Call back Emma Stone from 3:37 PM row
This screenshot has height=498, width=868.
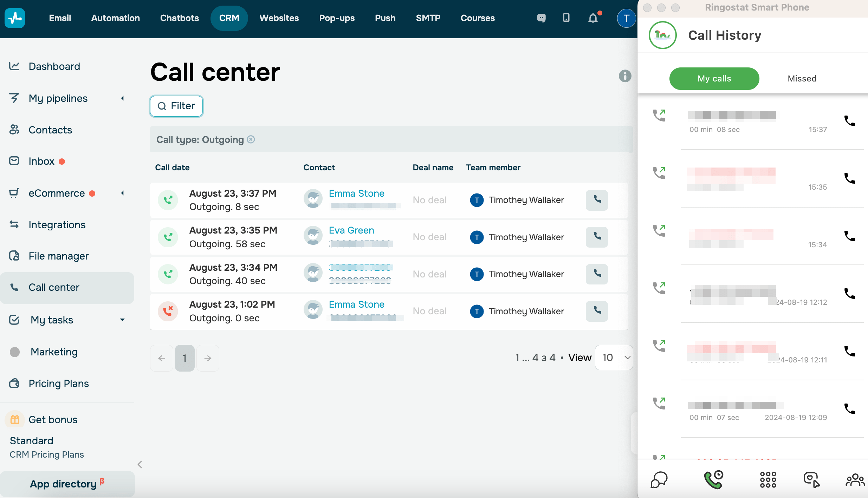597,200
